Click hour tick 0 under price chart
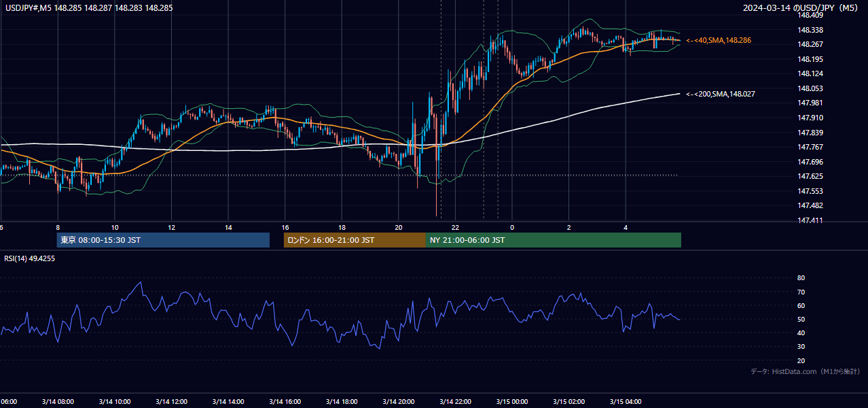Screen dimensions: 868x408 click(x=512, y=227)
